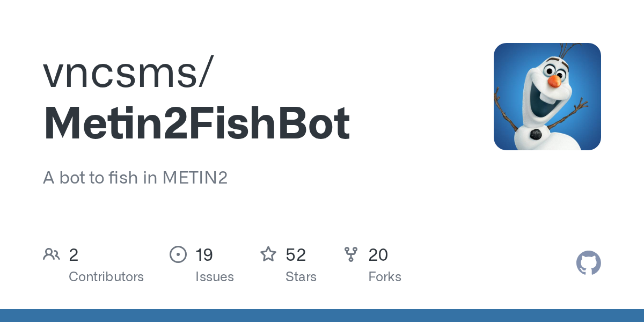Click the contributor count 2
Viewport: 644px width, 322px height.
coord(74,255)
